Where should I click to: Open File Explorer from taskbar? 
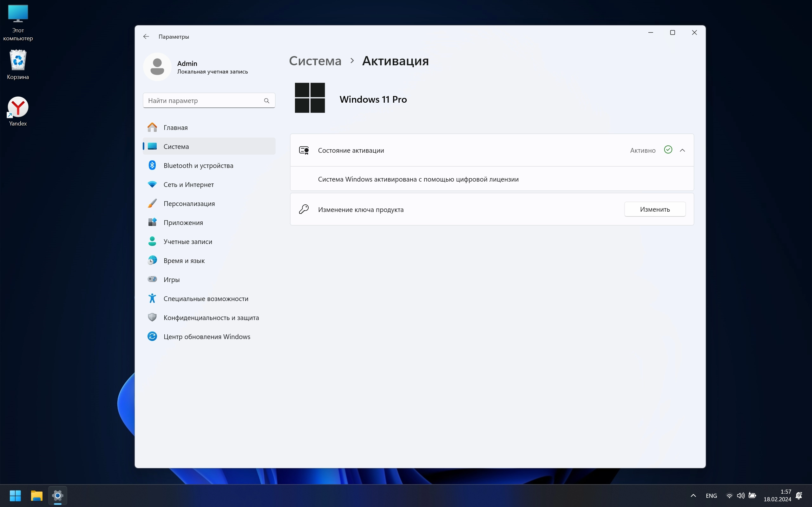[x=36, y=496]
